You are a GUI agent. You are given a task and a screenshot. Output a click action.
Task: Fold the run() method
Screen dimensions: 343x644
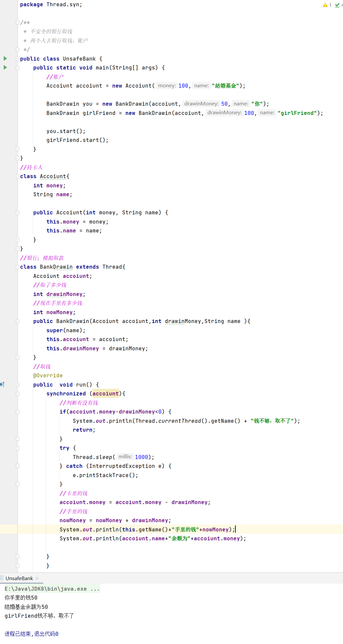[x=17, y=385]
